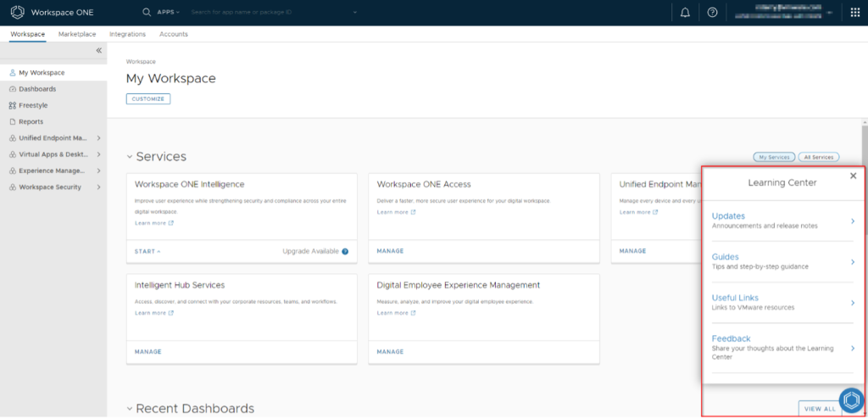Switch to the Accounts tab
This screenshot has width=868, height=419.
coord(173,35)
